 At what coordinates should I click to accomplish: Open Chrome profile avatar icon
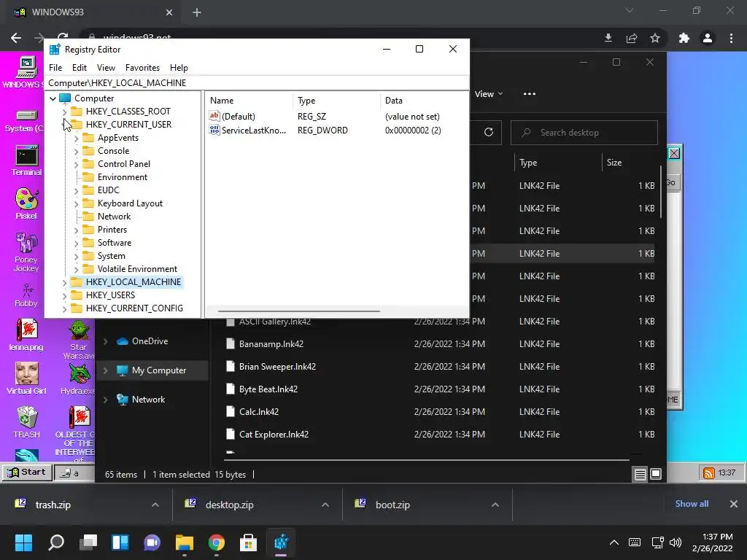pyautogui.click(x=708, y=38)
